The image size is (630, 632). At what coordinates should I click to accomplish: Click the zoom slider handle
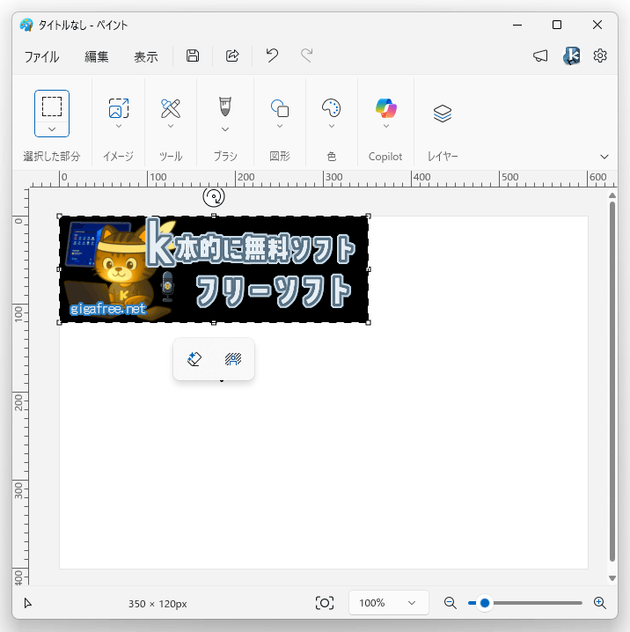(x=484, y=603)
